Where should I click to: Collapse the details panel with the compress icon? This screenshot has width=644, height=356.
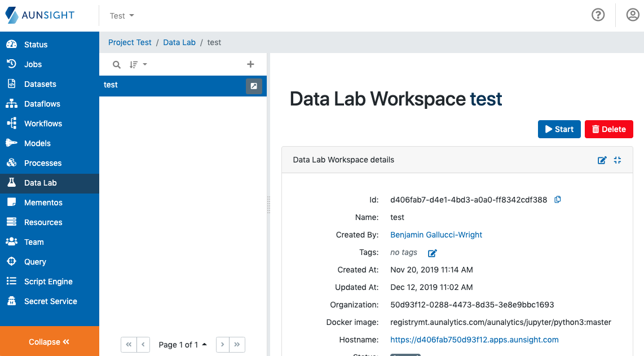[x=617, y=160]
